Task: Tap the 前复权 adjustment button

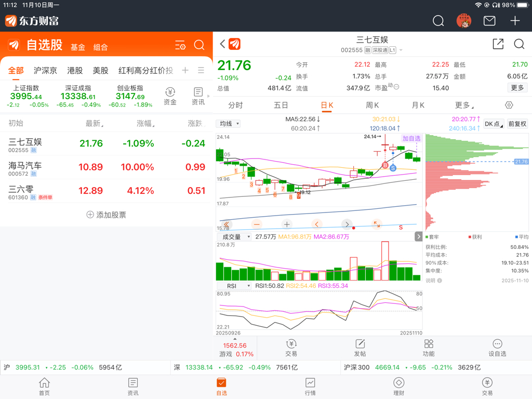Action: tap(517, 124)
